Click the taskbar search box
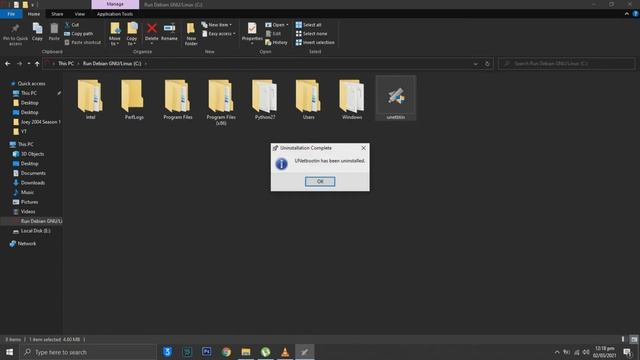 (88, 352)
